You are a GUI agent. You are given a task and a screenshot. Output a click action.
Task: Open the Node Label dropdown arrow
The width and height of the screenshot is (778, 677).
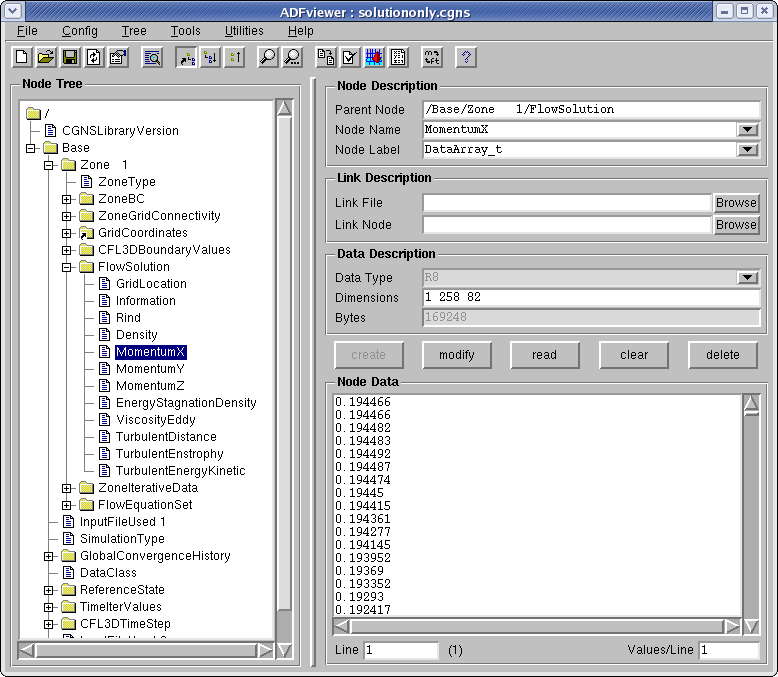click(747, 149)
